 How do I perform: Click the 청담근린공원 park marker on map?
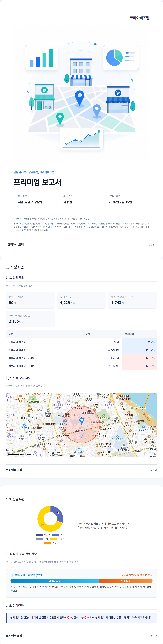click(104, 417)
